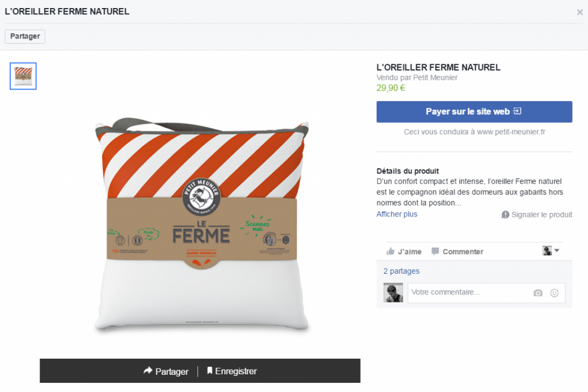Image resolution: width=588 pixels, height=392 pixels.
Task: Click the Signaler le produit link text
Action: point(542,215)
